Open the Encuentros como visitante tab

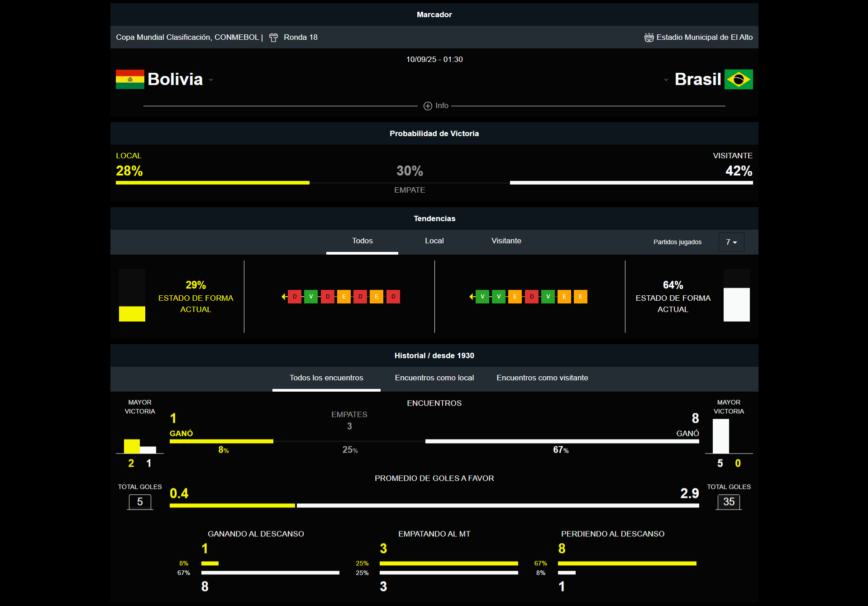542,378
